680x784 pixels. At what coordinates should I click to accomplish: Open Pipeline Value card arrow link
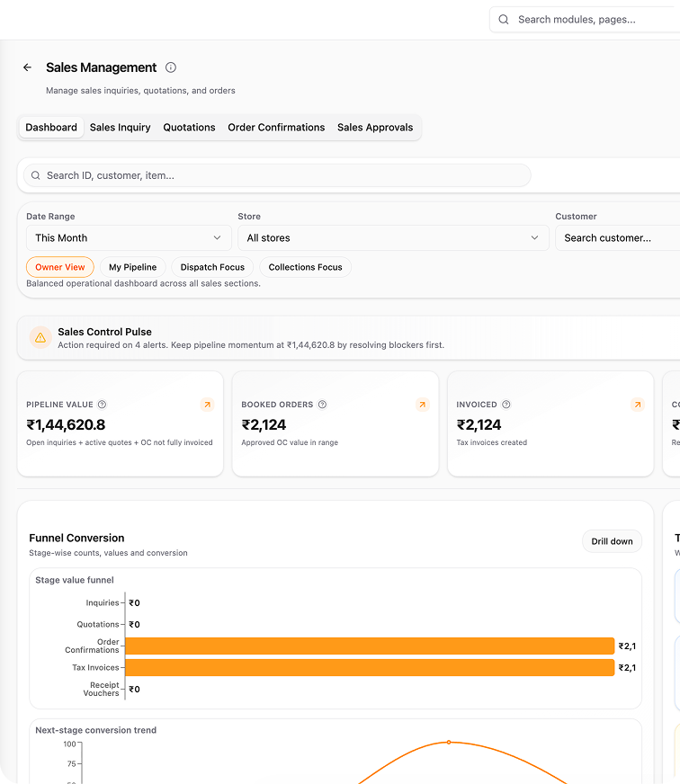pyautogui.click(x=207, y=405)
